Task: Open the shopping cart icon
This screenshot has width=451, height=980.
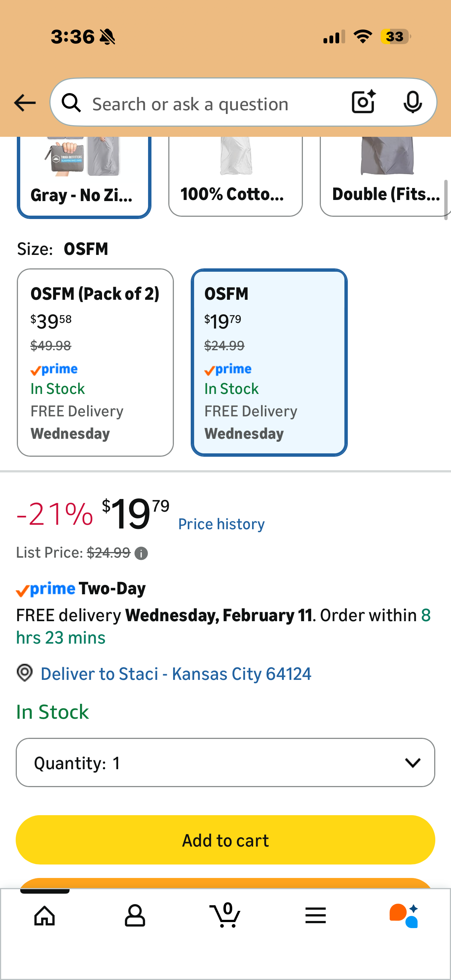Action: click(225, 916)
